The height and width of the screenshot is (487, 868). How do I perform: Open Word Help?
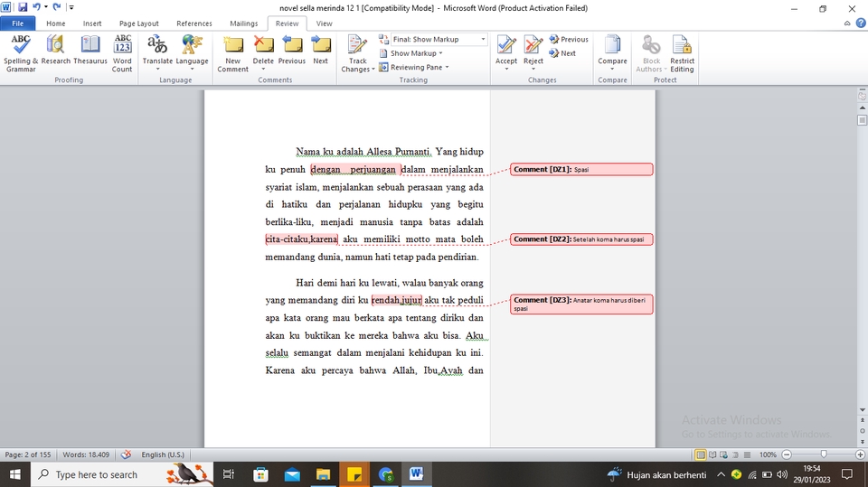tap(861, 23)
